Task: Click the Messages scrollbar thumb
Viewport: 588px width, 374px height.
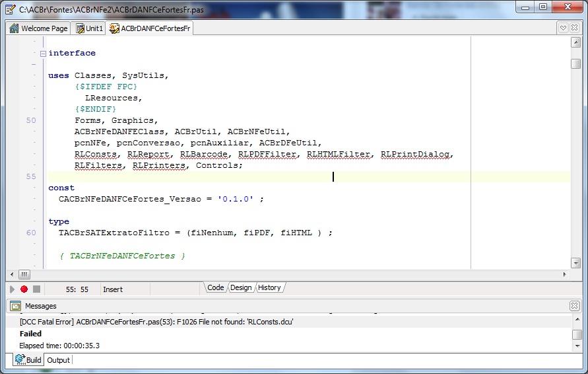Action: (x=577, y=334)
